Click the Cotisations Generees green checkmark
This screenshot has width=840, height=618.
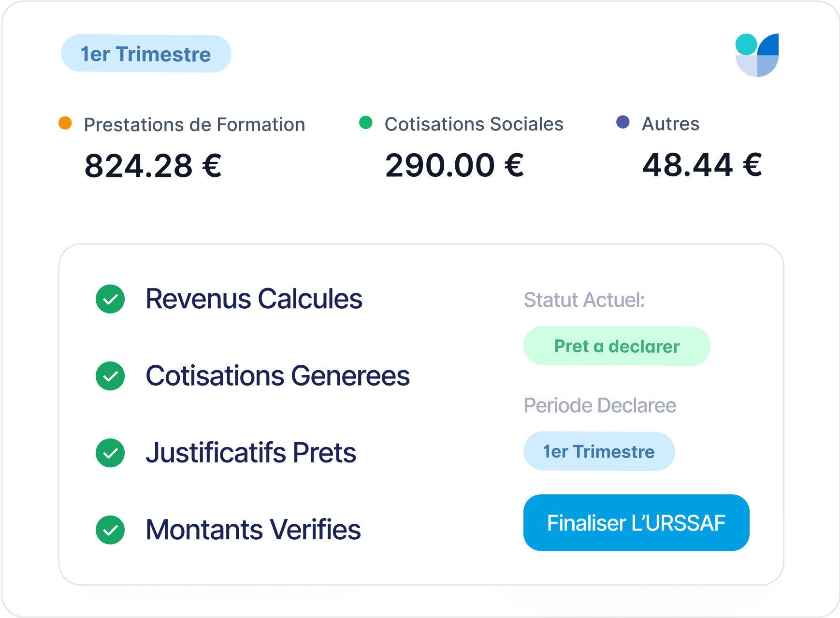[x=110, y=376]
